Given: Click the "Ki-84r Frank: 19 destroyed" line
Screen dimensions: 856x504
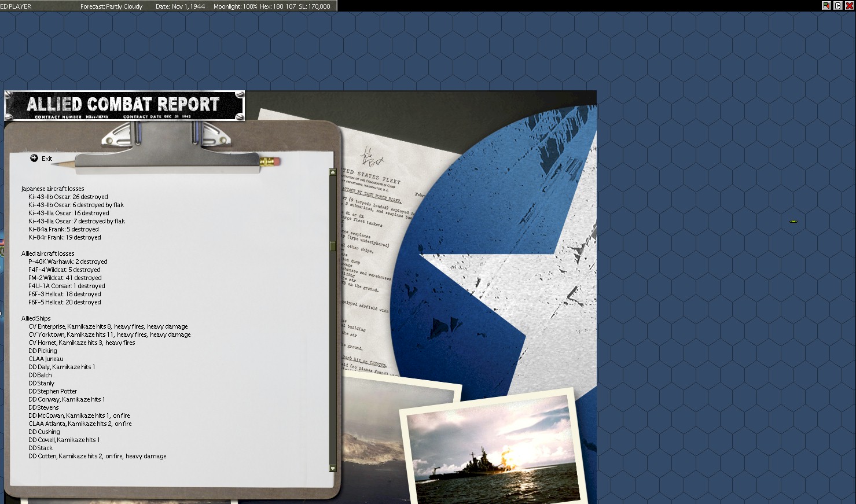Looking at the screenshot, I should click(x=65, y=237).
